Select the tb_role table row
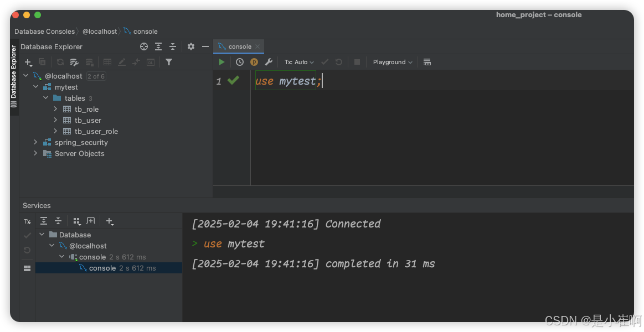The width and height of the screenshot is (644, 332). click(x=116, y=109)
